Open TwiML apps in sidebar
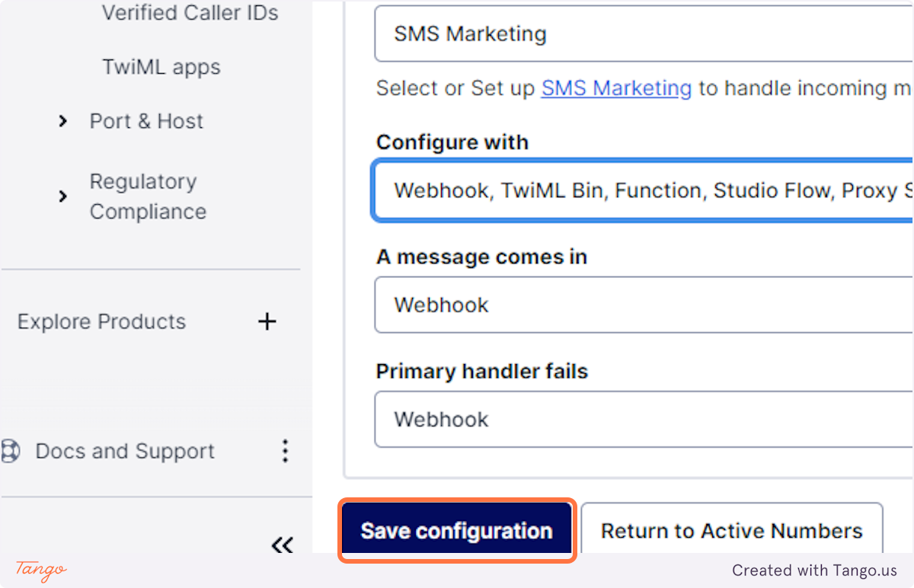 (161, 67)
